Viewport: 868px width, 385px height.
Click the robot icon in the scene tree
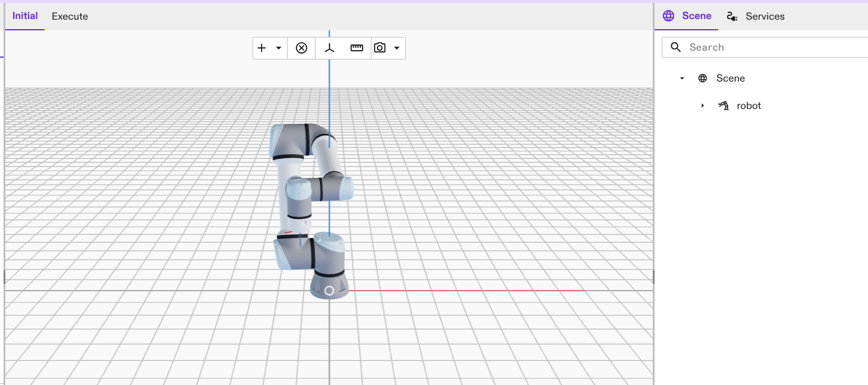click(723, 105)
